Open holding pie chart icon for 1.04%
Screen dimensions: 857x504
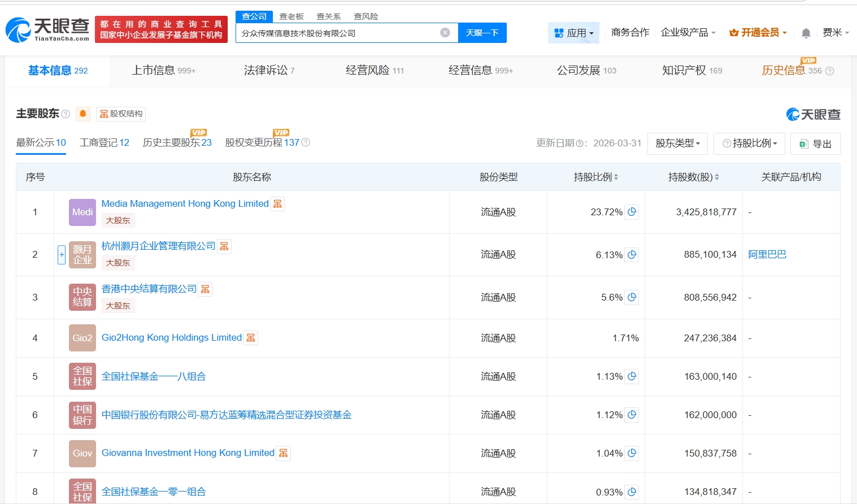(x=632, y=453)
